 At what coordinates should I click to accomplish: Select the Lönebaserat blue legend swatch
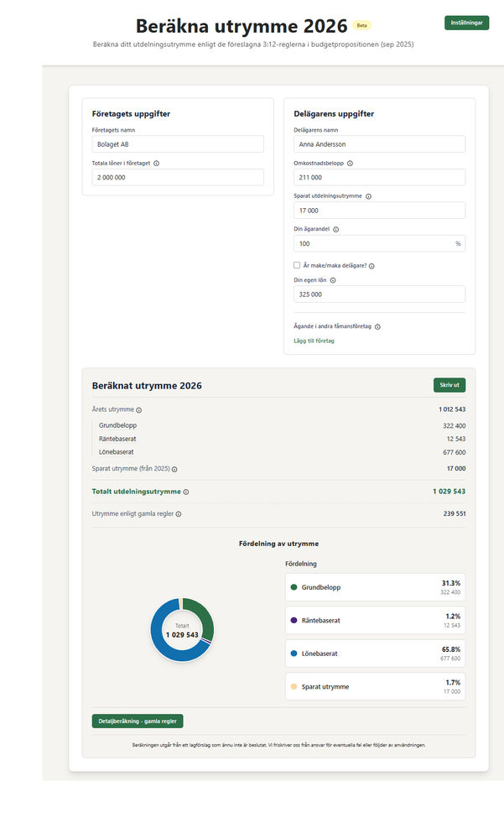point(294,653)
